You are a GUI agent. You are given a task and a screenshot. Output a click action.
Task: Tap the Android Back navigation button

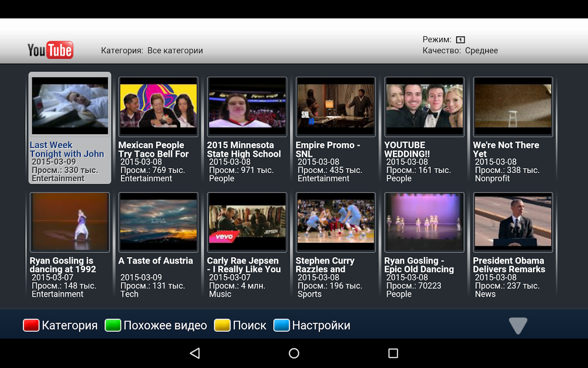[x=195, y=353]
